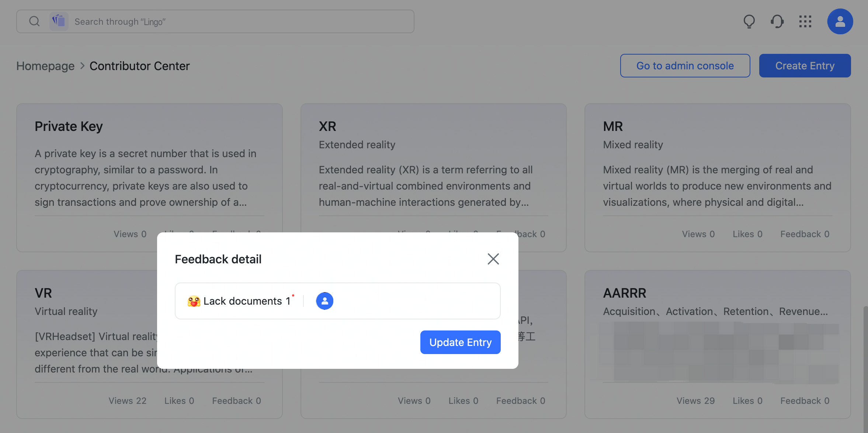Open the support headset icon
Image resolution: width=868 pixels, height=433 pixels.
[x=777, y=21]
